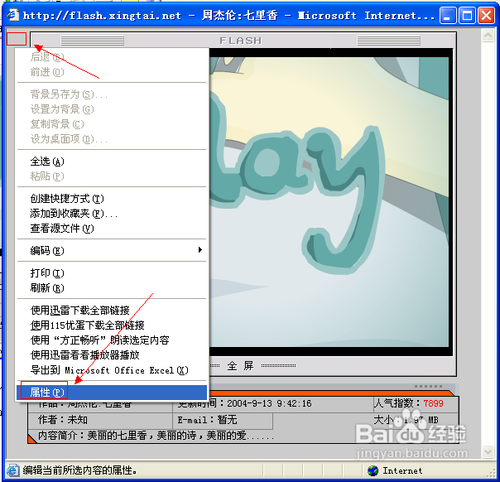Open 添加到收藏夹(F)... menu entry

pyautogui.click(x=112, y=214)
